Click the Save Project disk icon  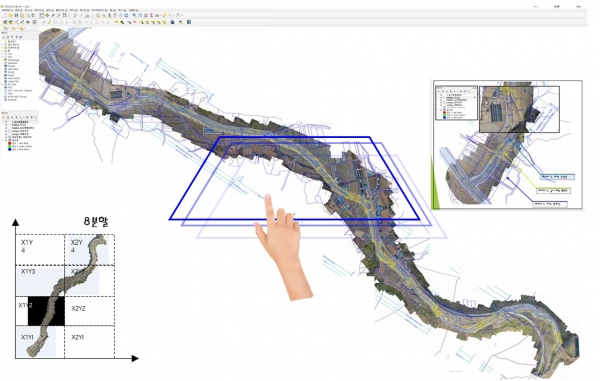click(x=16, y=15)
